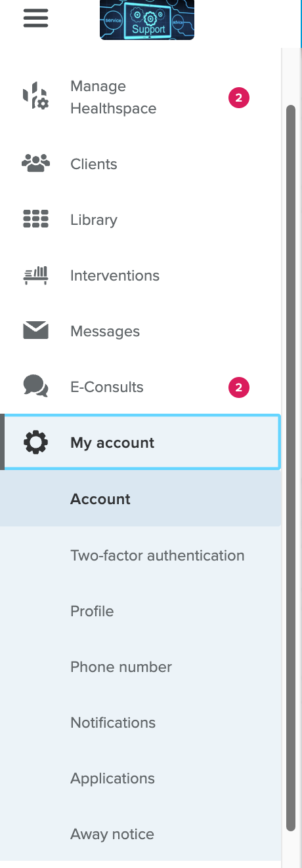This screenshot has height=868, width=302.
Task: Click the Manage Healthspace notification badge
Action: click(239, 98)
